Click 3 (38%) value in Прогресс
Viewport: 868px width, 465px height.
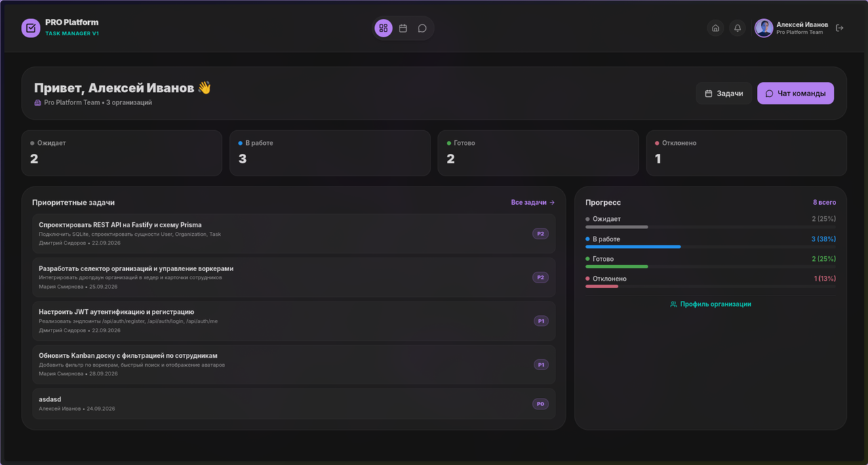coord(823,239)
